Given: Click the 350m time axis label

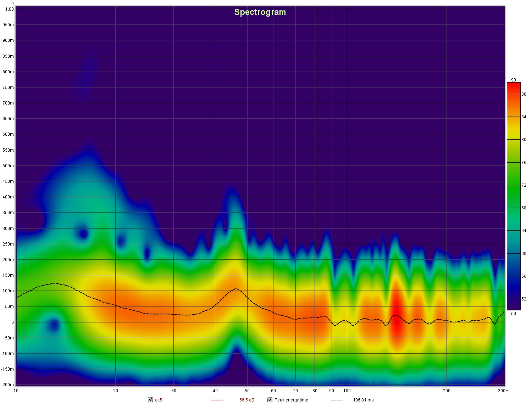Looking at the screenshot, I should [8, 213].
